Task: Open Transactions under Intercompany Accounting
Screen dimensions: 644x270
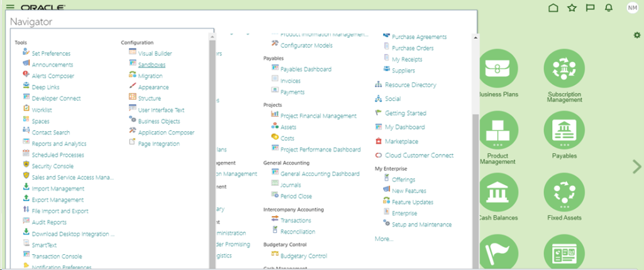Action: [296, 220]
